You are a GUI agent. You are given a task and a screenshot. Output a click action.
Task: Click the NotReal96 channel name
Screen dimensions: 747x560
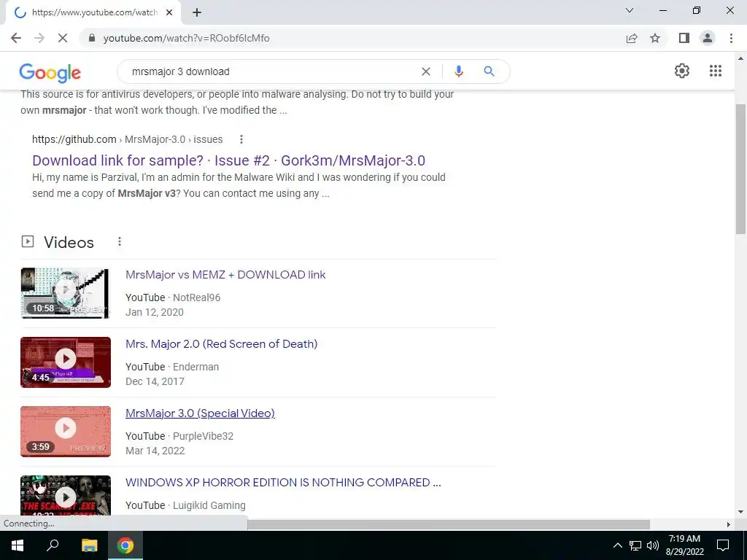click(196, 297)
